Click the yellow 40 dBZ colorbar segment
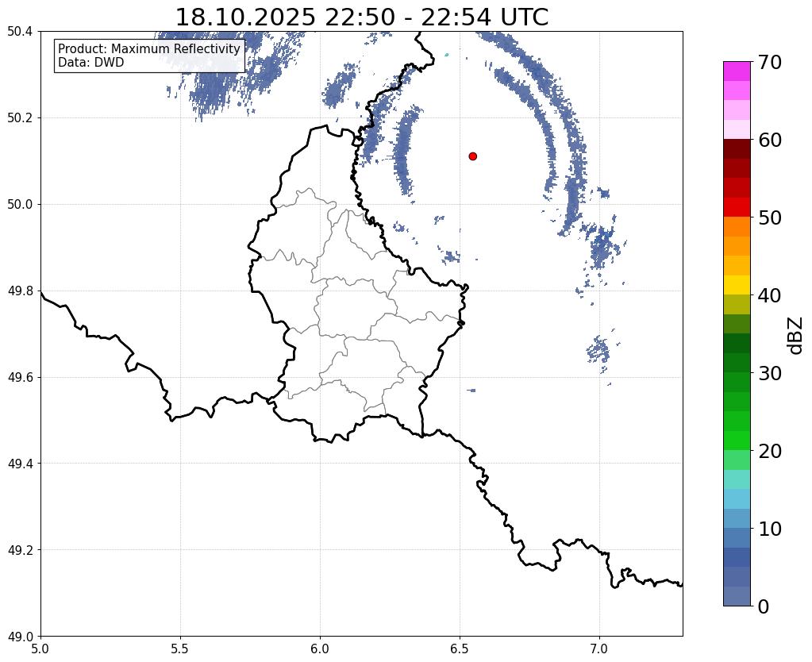 (x=737, y=285)
